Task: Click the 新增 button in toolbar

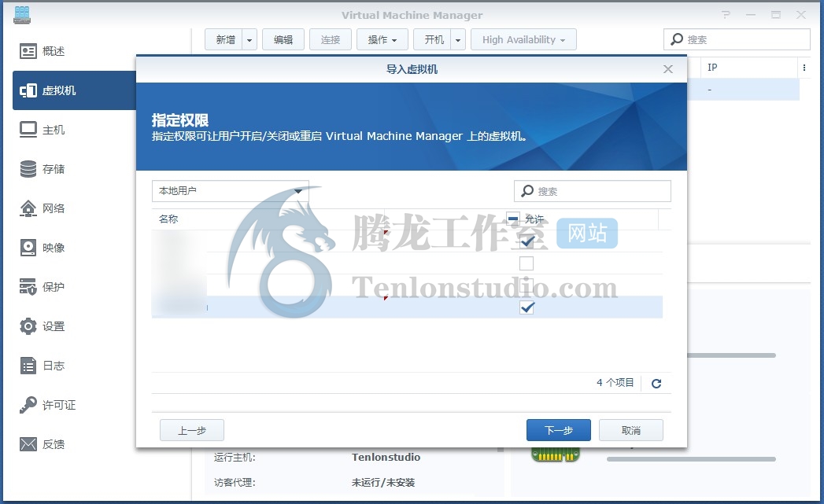Action: [x=225, y=39]
